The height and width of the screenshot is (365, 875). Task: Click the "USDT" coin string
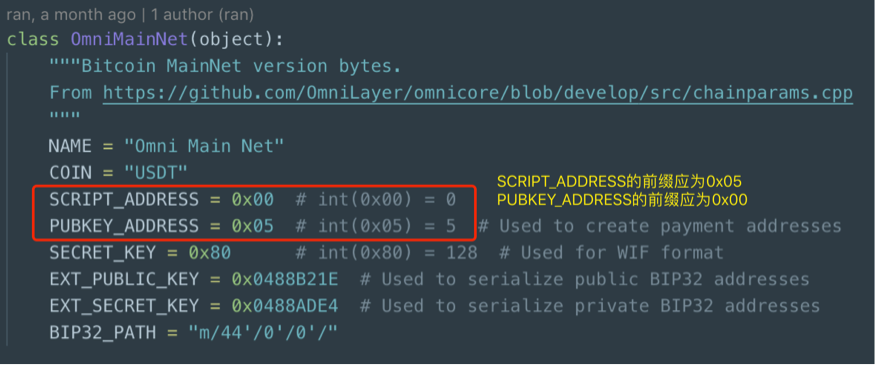156,172
